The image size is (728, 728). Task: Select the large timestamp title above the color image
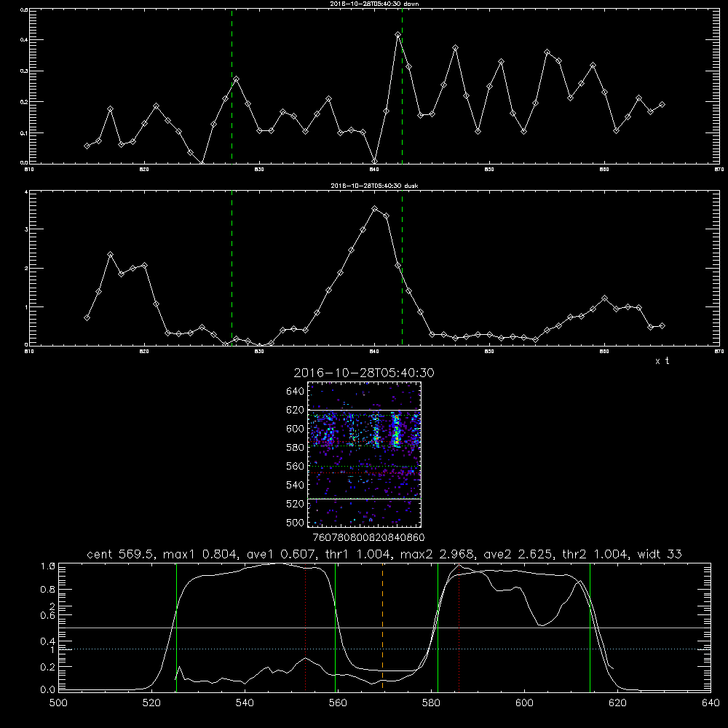click(x=364, y=373)
